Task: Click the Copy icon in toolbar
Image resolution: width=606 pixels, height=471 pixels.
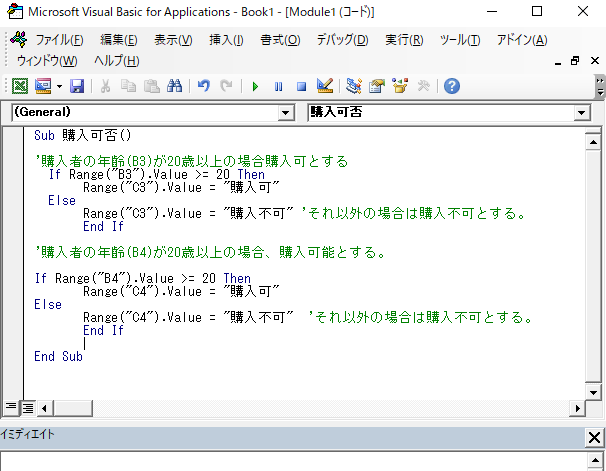Action: (128, 86)
